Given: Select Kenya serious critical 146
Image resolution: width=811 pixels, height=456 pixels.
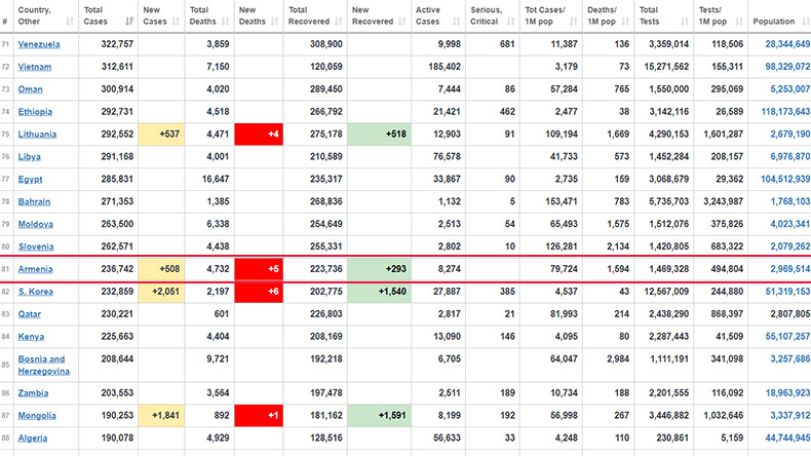Looking at the screenshot, I should click(507, 337).
